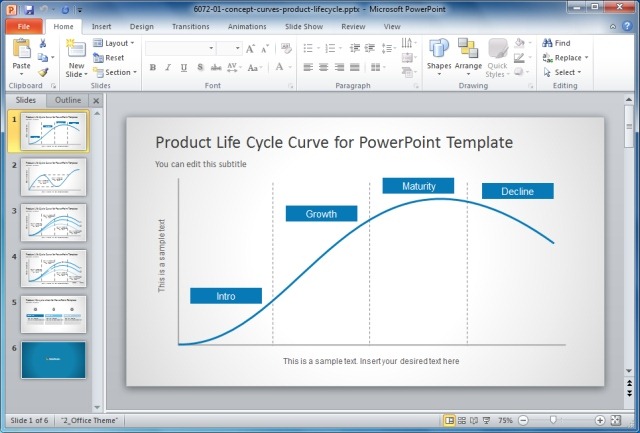Toggle Underline formatting
The width and height of the screenshot is (640, 433).
pyautogui.click(x=184, y=67)
